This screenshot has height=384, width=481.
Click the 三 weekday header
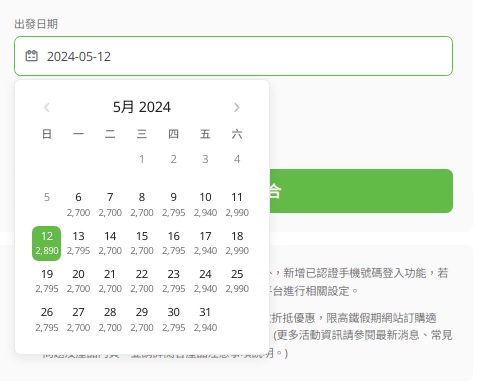pos(142,134)
